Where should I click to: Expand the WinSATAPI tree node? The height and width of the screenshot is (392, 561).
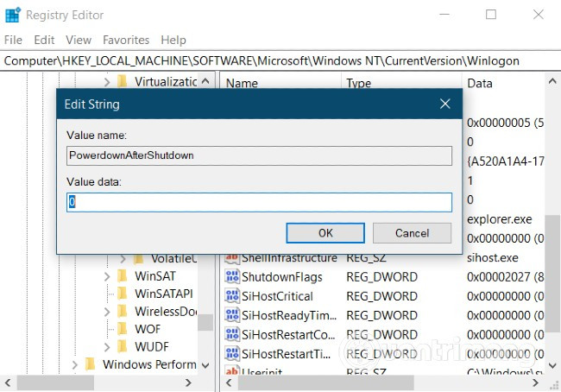point(106,294)
